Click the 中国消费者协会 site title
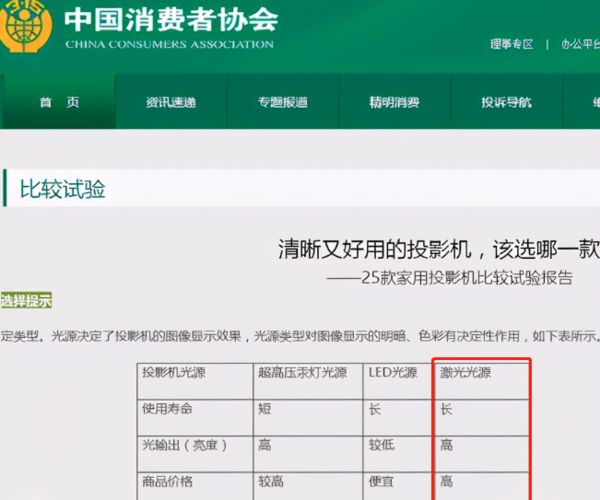The image size is (600, 500). coord(170,19)
